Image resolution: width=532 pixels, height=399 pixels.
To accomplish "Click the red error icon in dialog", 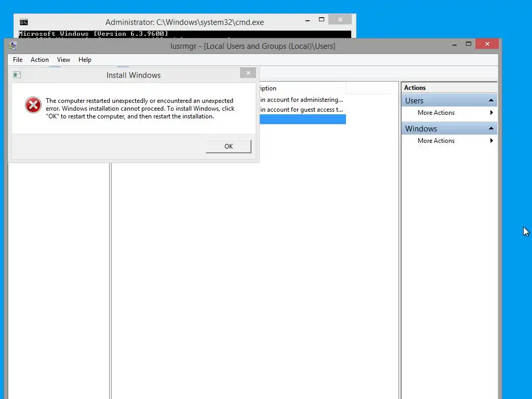I will (33, 105).
